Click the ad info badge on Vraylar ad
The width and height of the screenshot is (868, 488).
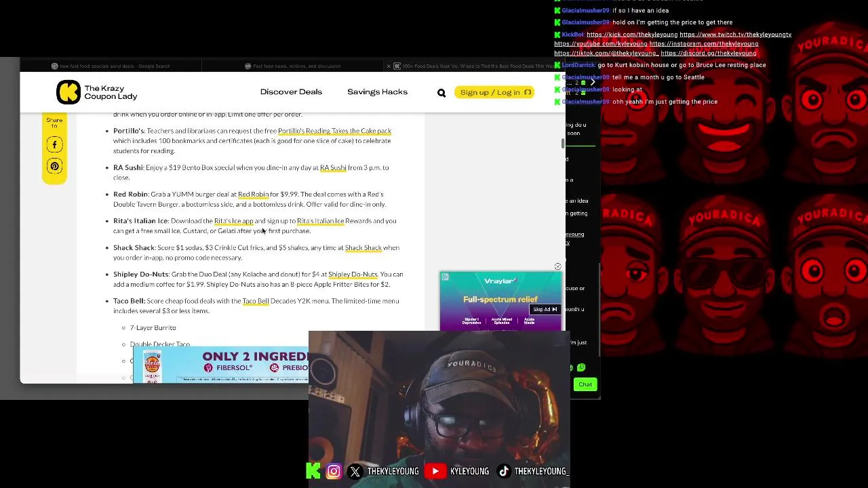444,277
